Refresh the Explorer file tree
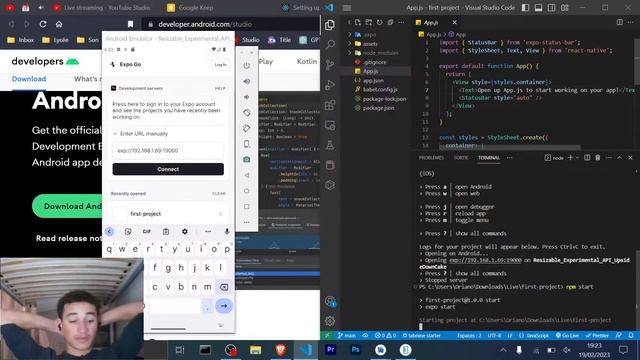The width and height of the screenshot is (640, 360). [x=380, y=22]
